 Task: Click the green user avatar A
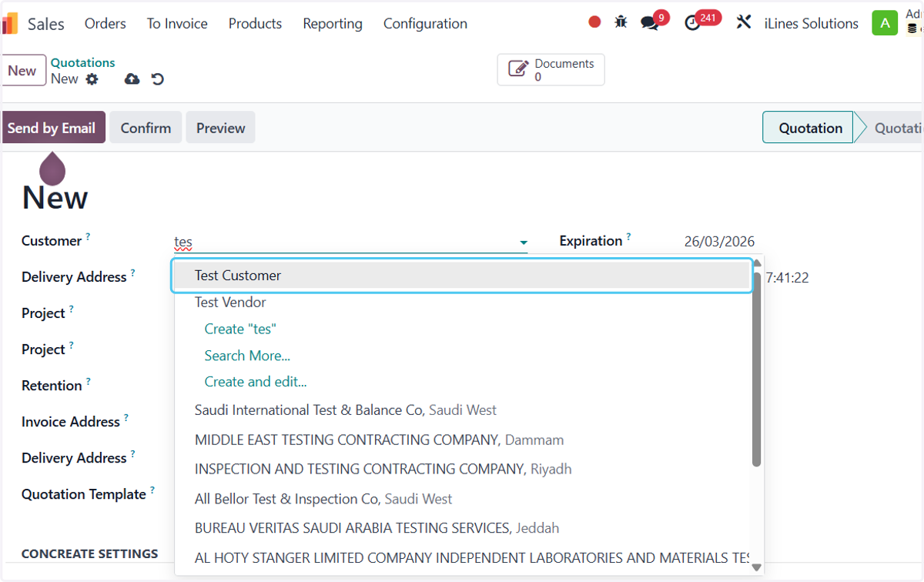(x=885, y=23)
